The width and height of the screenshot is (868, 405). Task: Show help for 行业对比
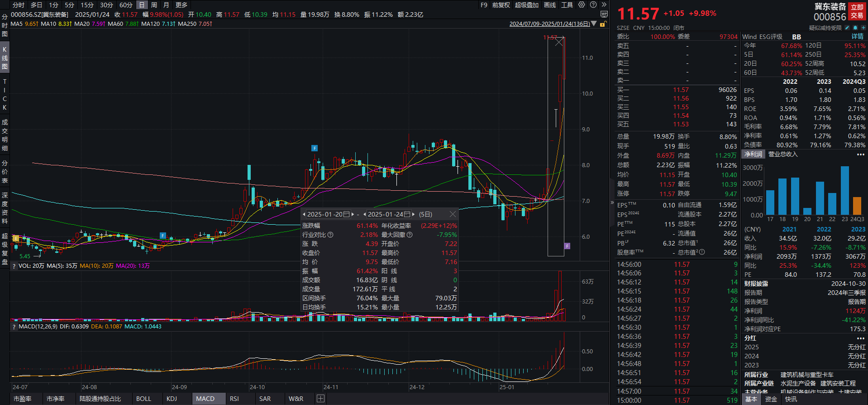pos(330,235)
